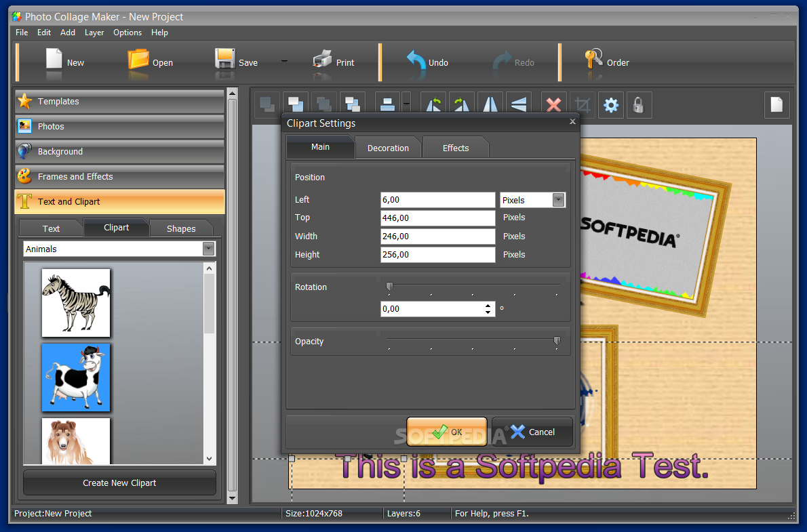Open the Frames and Effects panel
This screenshot has height=532, width=807.
(x=119, y=176)
